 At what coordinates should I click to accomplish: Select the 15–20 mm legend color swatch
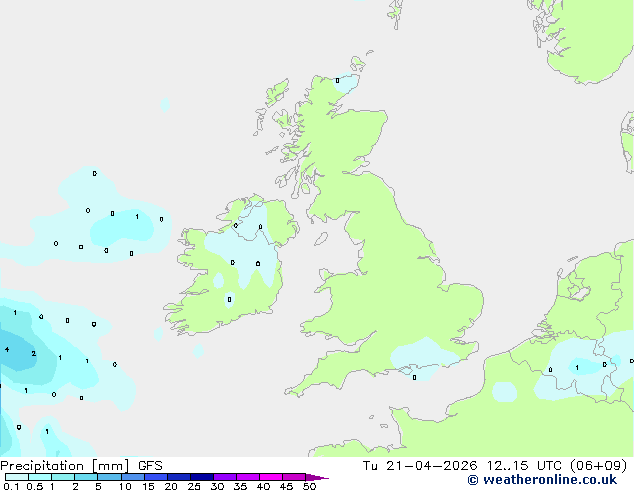pos(156,477)
